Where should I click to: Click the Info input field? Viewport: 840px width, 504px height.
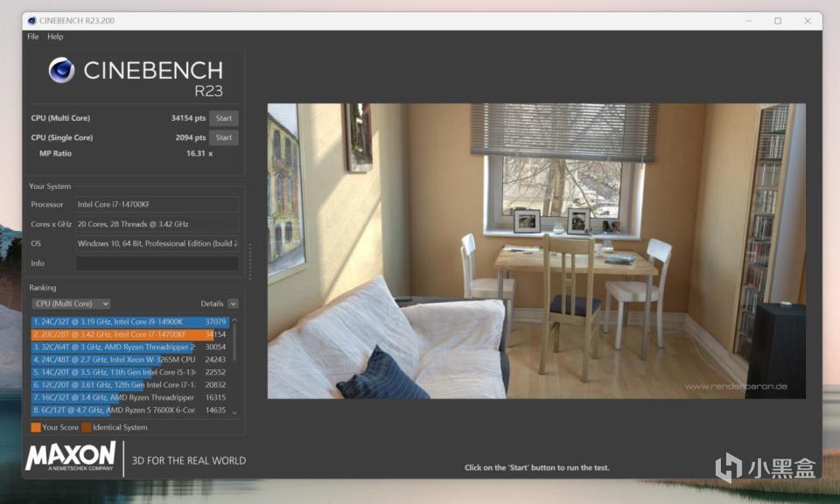pyautogui.click(x=157, y=263)
